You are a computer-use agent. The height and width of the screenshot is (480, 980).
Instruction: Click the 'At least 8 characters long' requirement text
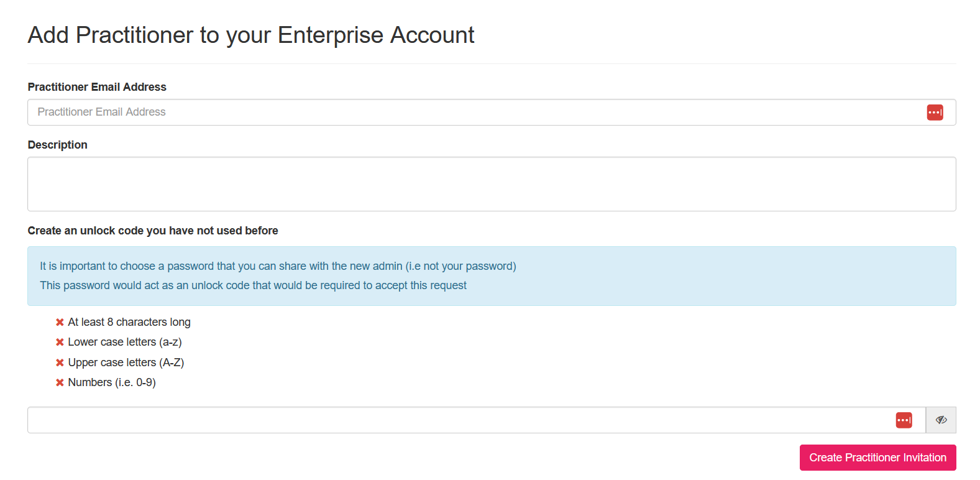pyautogui.click(x=129, y=321)
